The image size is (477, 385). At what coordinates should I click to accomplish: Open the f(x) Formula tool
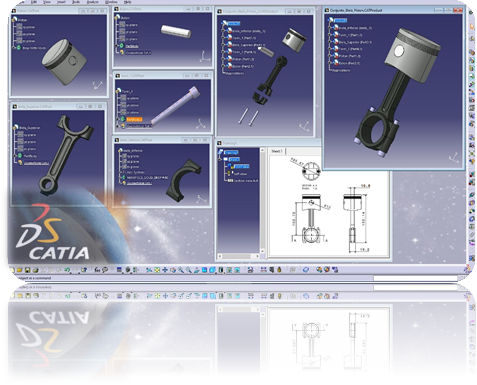[97, 270]
